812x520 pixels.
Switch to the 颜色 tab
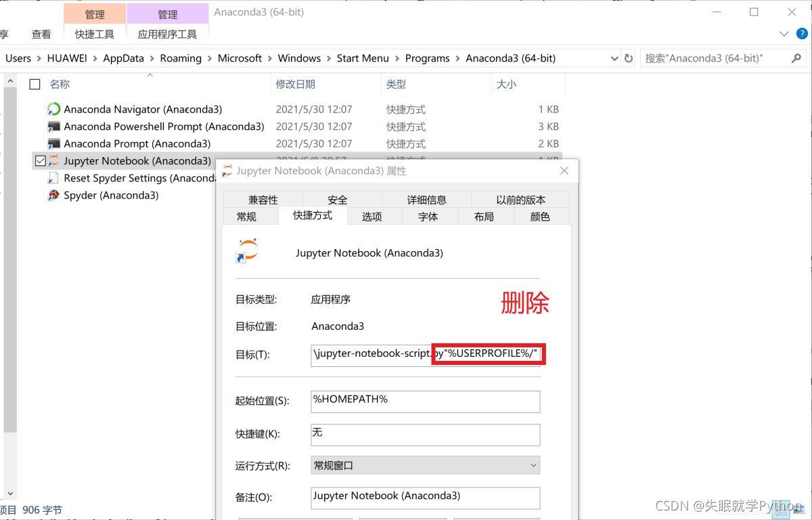pyautogui.click(x=540, y=217)
